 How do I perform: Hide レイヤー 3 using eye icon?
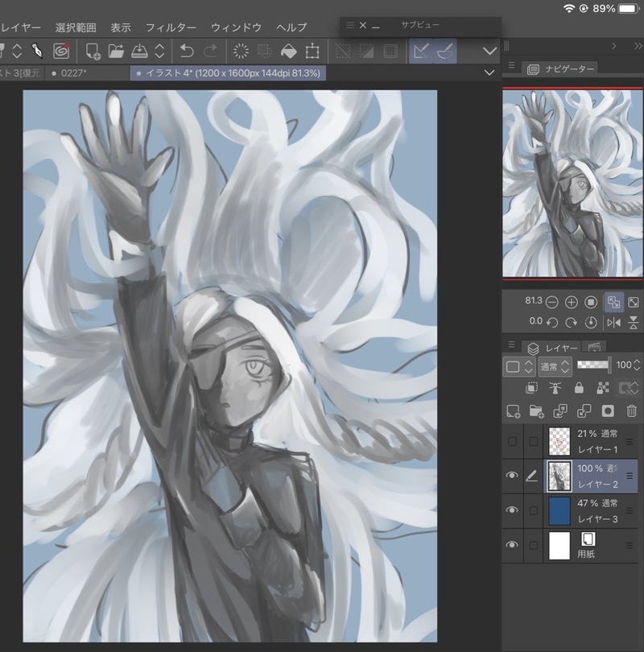512,510
